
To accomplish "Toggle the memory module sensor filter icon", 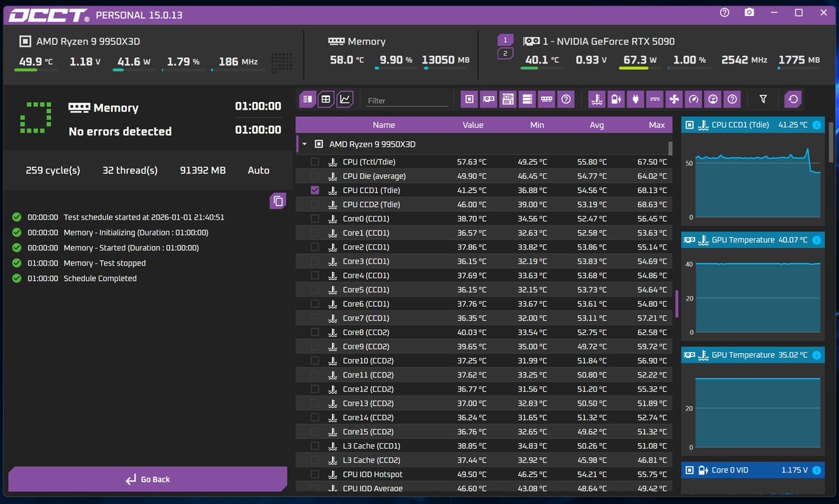I will [547, 99].
